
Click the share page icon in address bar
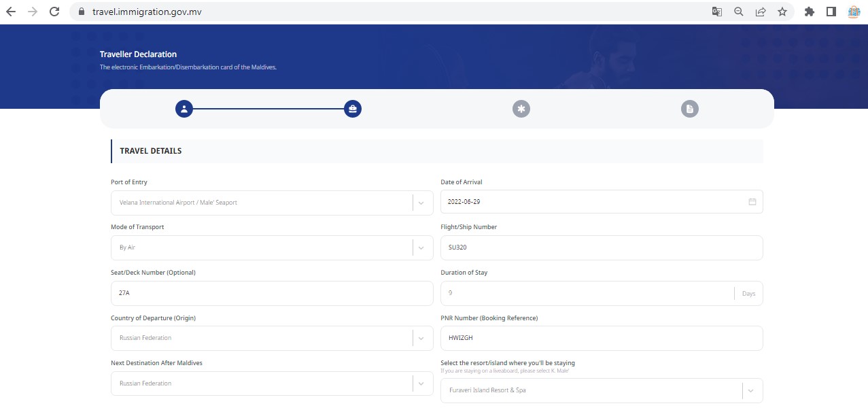pos(761,12)
